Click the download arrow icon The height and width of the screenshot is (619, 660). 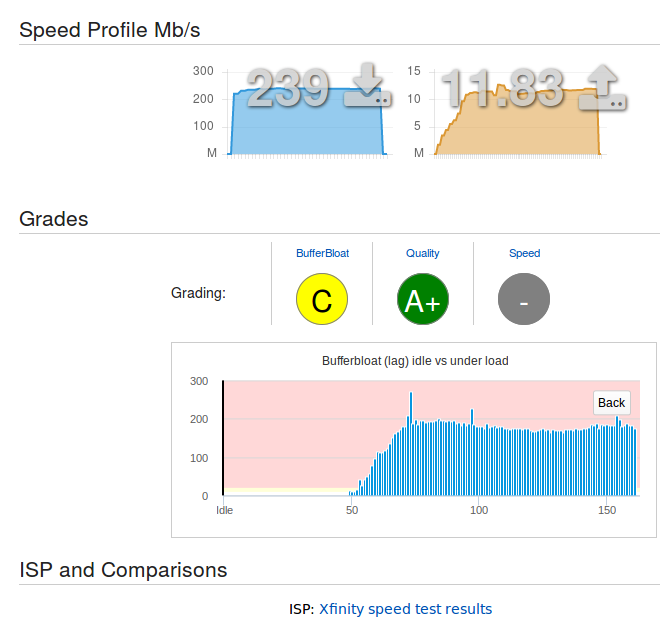(x=368, y=85)
